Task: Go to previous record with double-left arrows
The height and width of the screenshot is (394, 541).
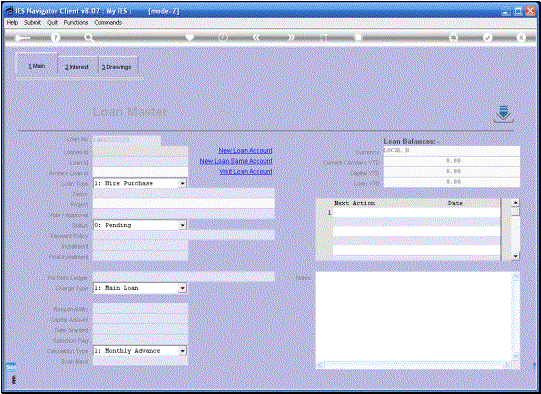Action: click(x=256, y=37)
